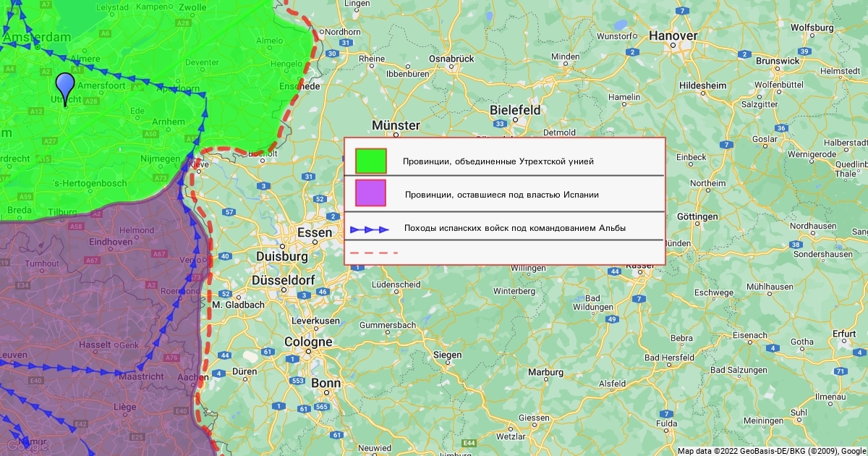Click the Erfurt city label
The height and width of the screenshot is (456, 868).
pyautogui.click(x=844, y=334)
